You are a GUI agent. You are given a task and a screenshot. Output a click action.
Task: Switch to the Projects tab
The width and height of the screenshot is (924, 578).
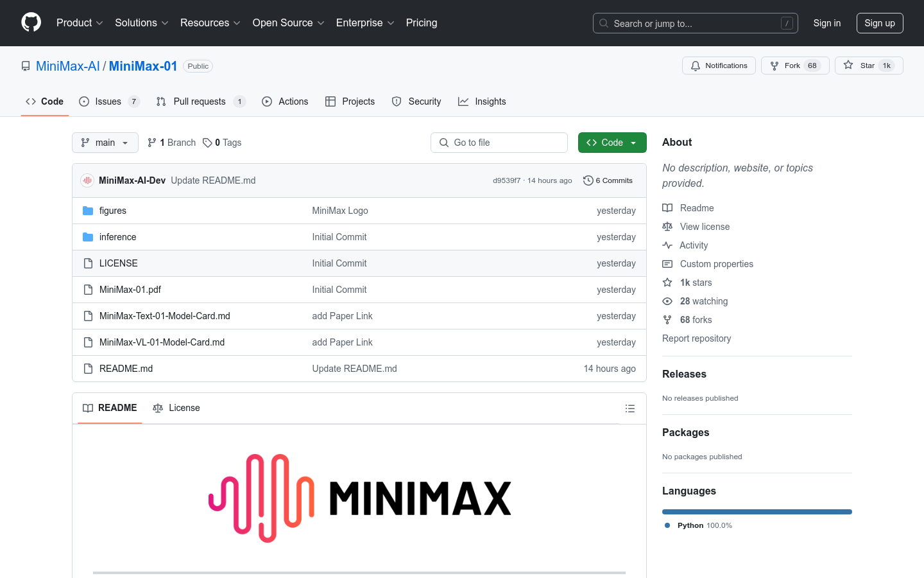[x=350, y=101]
